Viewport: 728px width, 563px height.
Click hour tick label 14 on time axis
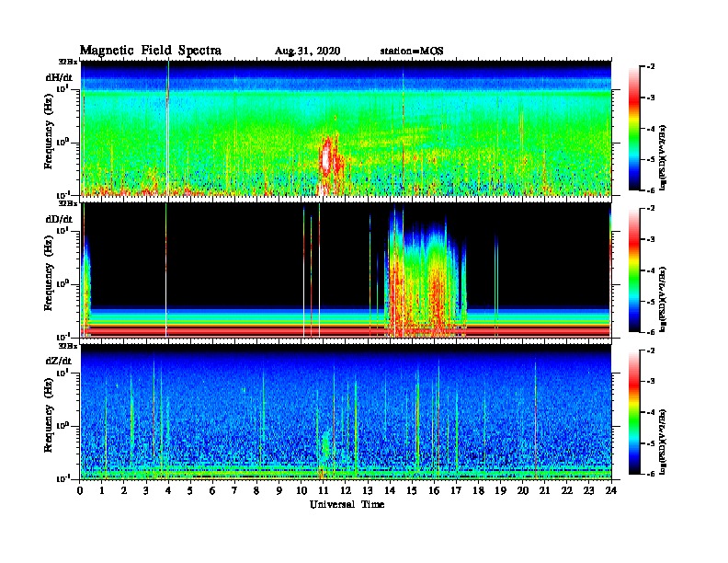click(390, 490)
